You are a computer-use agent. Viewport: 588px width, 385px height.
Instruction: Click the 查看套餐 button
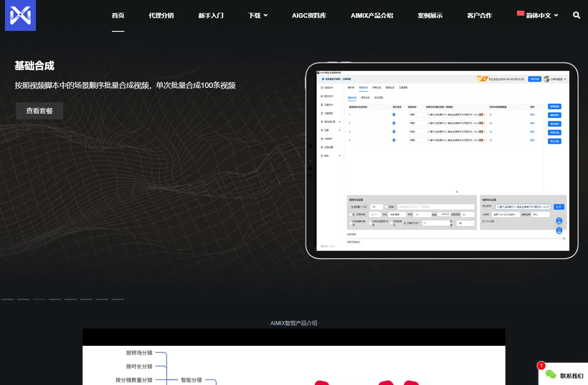(x=40, y=111)
